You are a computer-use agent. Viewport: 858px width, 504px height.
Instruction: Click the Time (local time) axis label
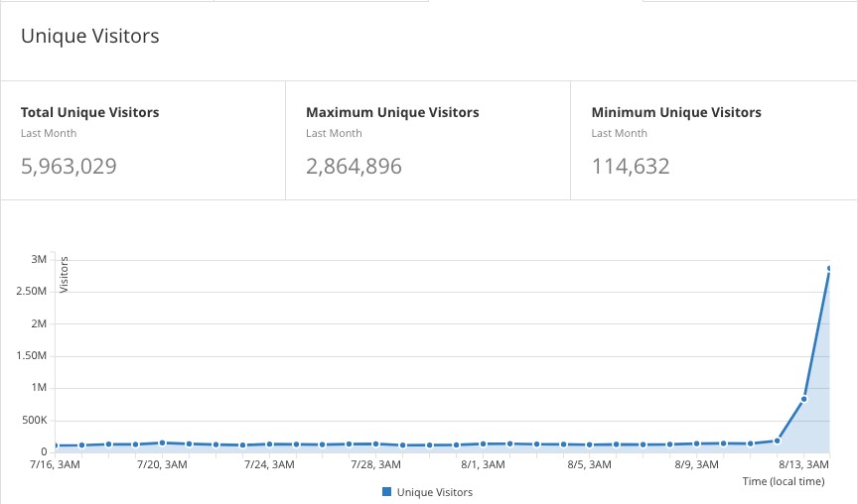click(x=784, y=481)
